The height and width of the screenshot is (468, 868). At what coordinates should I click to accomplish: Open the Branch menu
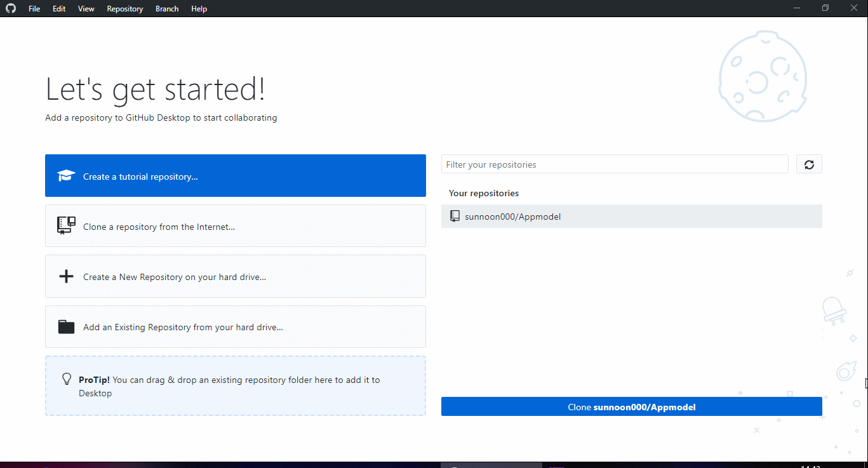[167, 9]
